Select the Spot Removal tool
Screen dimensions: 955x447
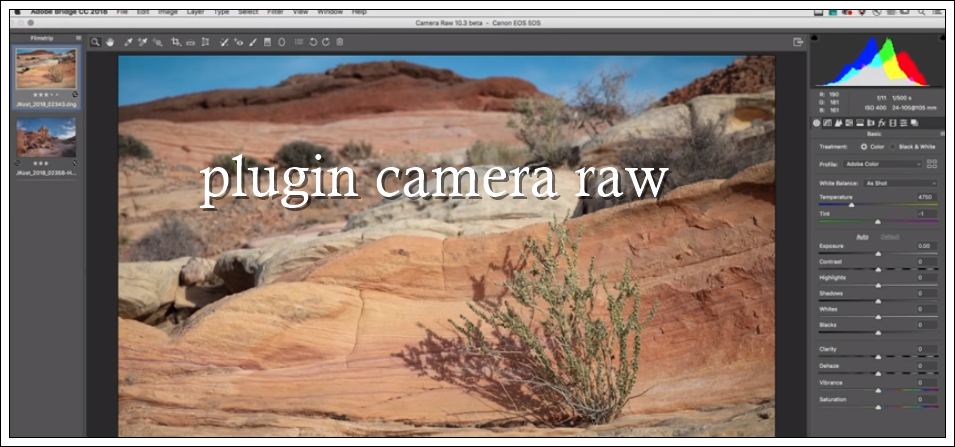224,42
